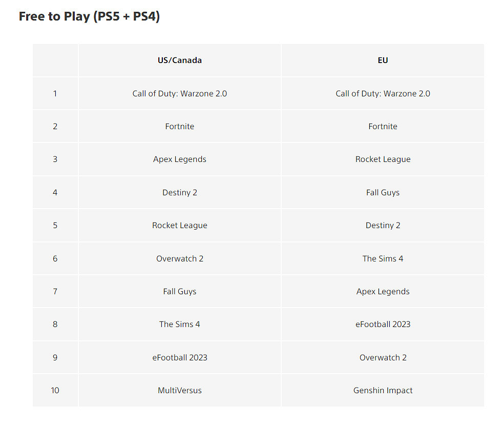Screen dimensions: 504x426
Task: Click Call of Duty: Warzone 2.0 under US/Canada
Action: point(180,93)
